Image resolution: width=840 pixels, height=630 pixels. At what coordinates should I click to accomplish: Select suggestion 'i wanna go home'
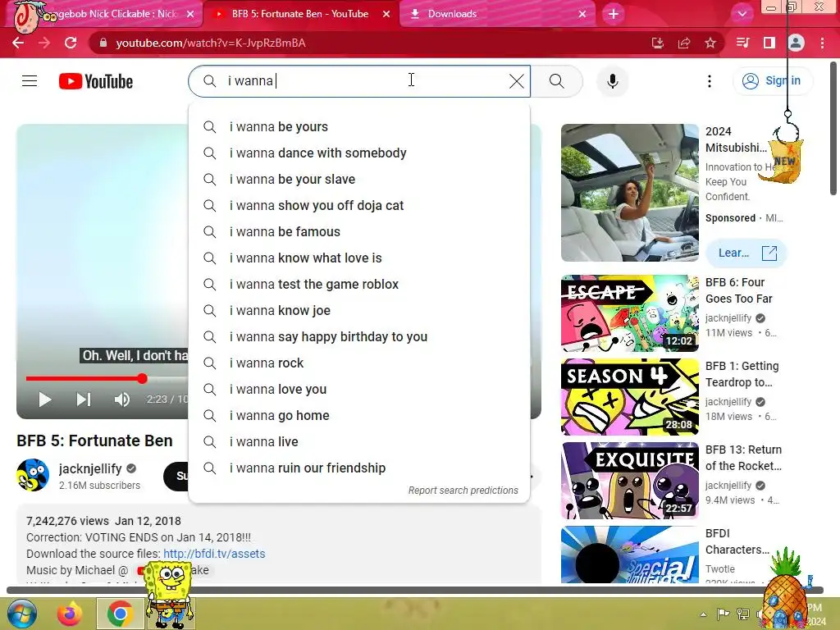pos(359,416)
